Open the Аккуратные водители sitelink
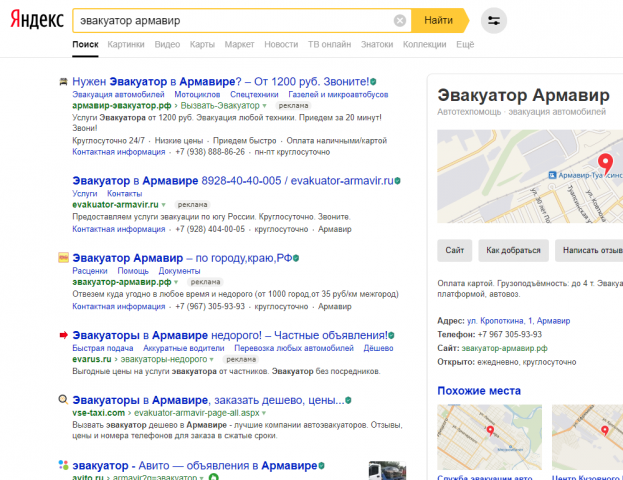Screen dimensions: 623x480 coord(184,348)
